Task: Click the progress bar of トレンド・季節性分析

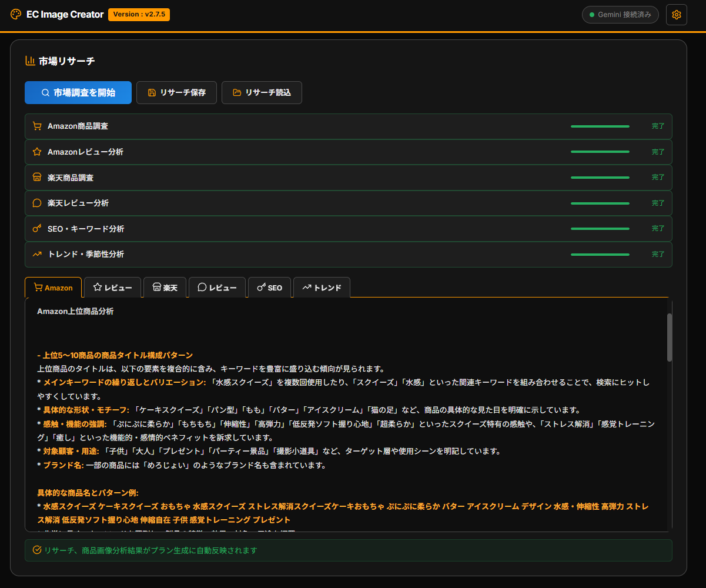Action: point(600,253)
